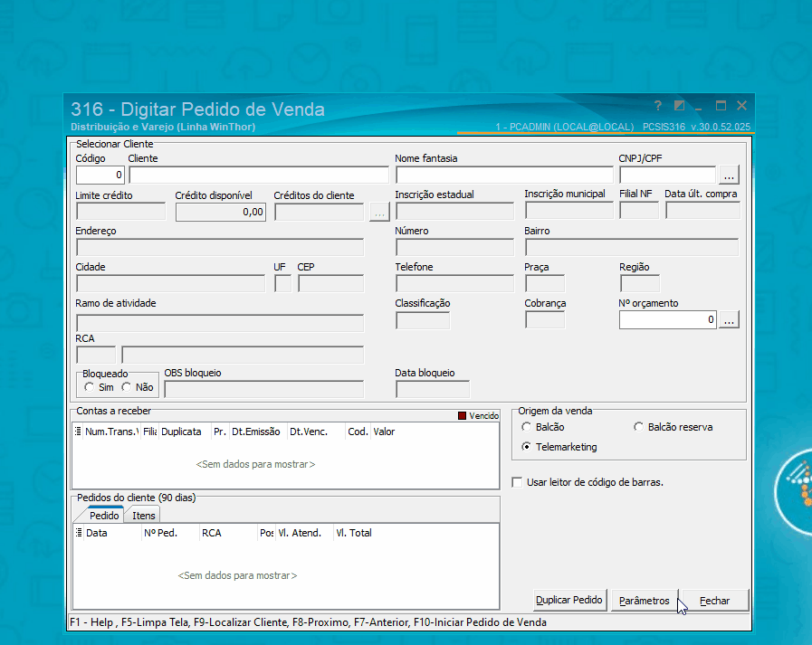Choose Balcão as origem da venda

coord(527,427)
